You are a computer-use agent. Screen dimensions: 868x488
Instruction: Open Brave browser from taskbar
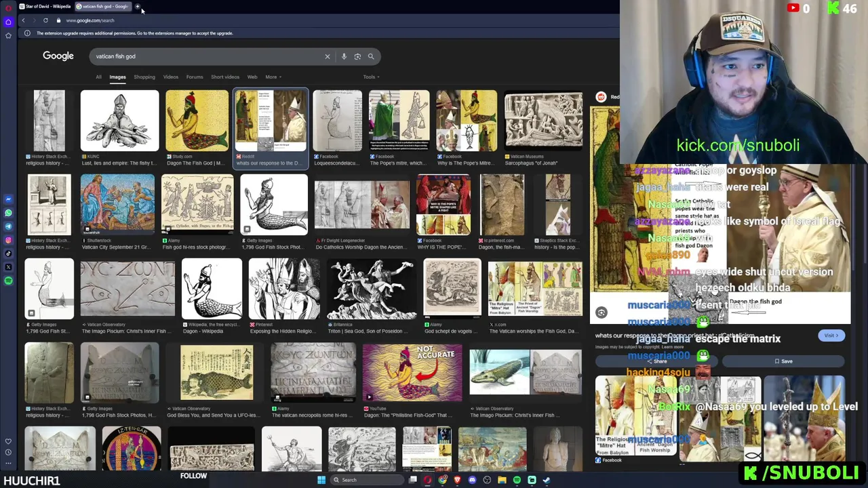[x=457, y=480]
